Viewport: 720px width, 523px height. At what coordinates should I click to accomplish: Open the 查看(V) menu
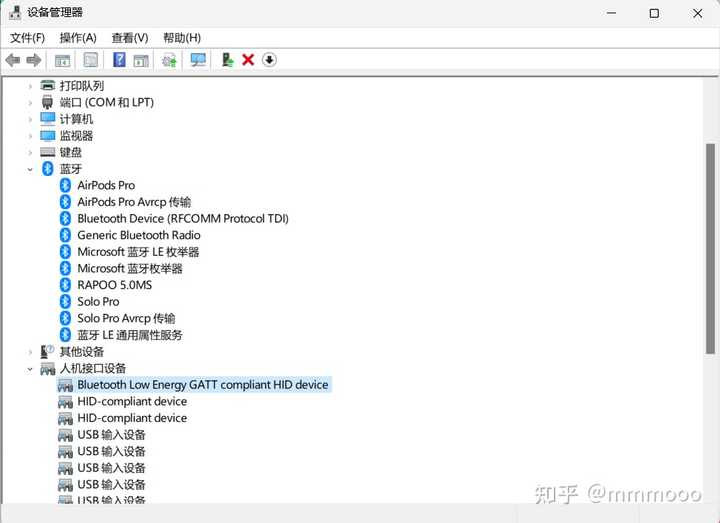click(130, 38)
